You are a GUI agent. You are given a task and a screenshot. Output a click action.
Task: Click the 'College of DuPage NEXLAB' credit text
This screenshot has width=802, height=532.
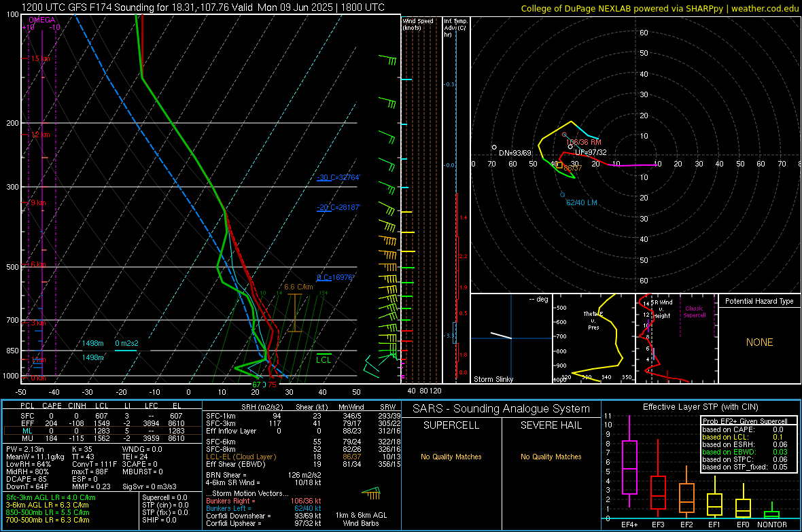(x=659, y=8)
